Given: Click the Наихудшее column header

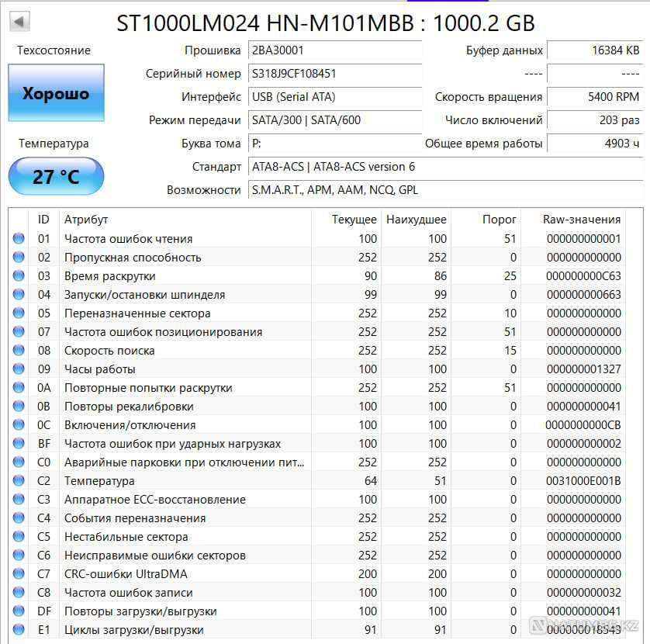Looking at the screenshot, I should (417, 220).
